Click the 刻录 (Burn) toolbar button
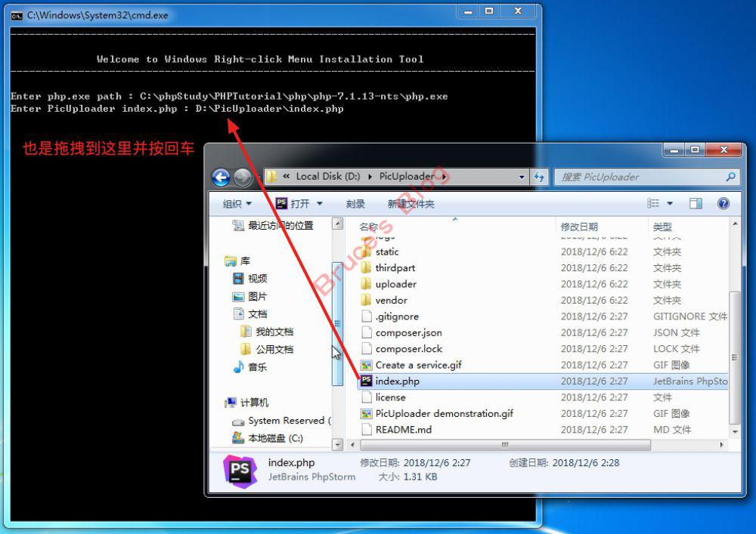The image size is (756, 534). point(355,204)
